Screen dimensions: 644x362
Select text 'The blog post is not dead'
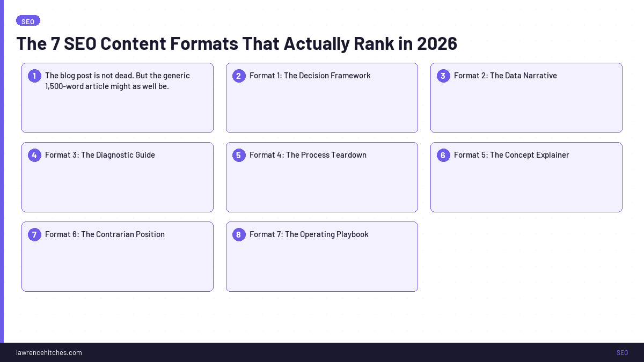tap(89, 76)
